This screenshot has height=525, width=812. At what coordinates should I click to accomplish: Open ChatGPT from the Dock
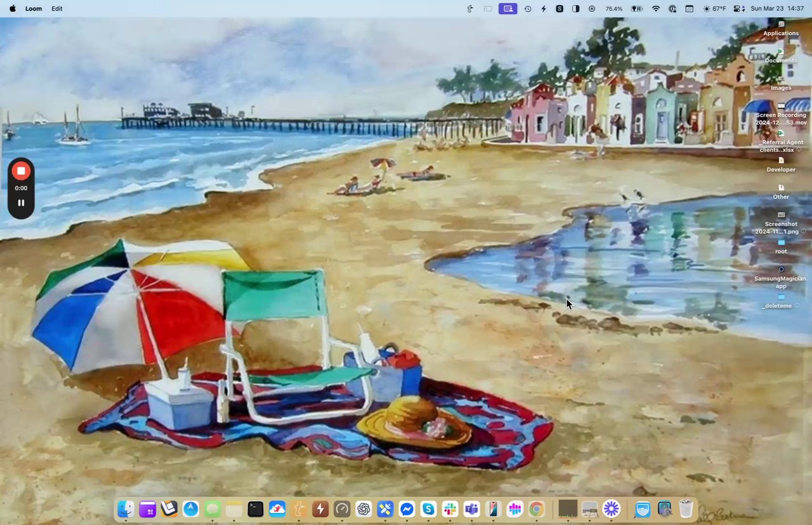pos(363,509)
